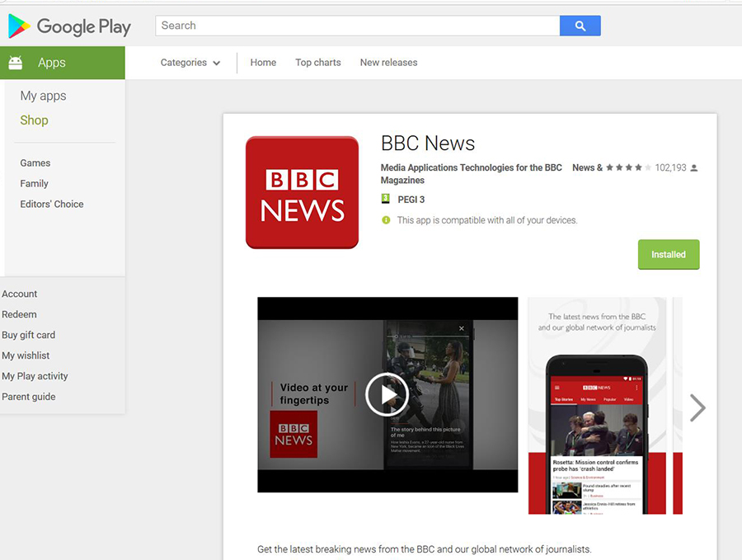The width and height of the screenshot is (742, 560).
Task: Click Buy gift card link
Action: coord(28,335)
